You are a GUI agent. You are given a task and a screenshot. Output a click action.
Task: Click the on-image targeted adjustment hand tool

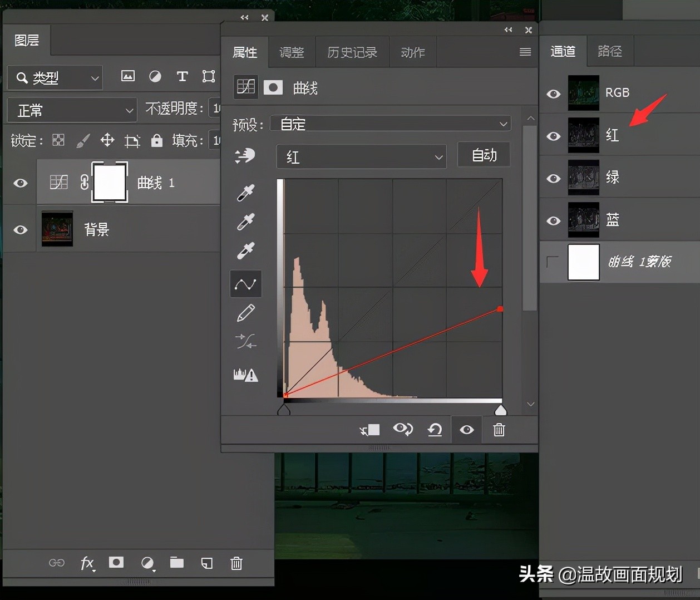245,156
